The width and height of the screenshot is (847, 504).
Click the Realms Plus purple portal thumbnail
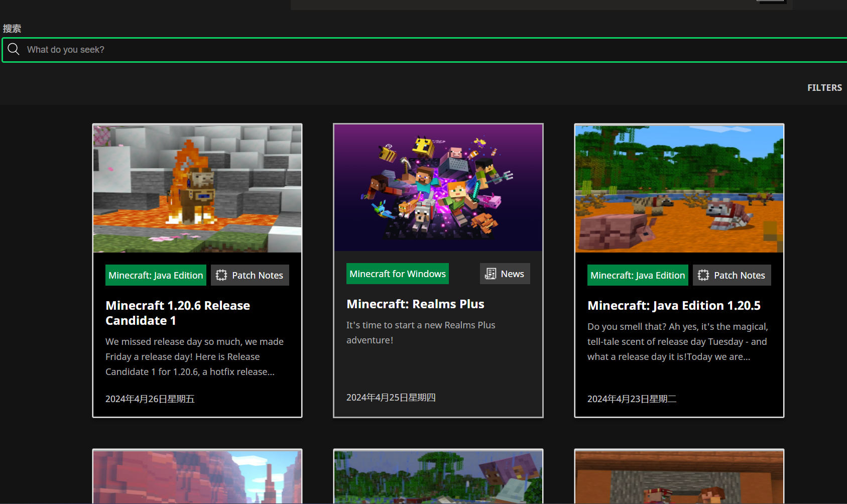(438, 187)
